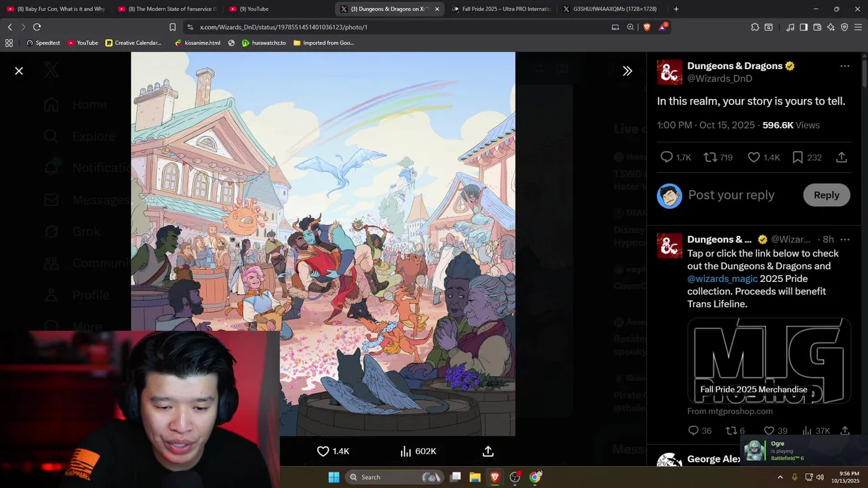
Task: Open File Explorer from the taskbar
Action: [475, 477]
